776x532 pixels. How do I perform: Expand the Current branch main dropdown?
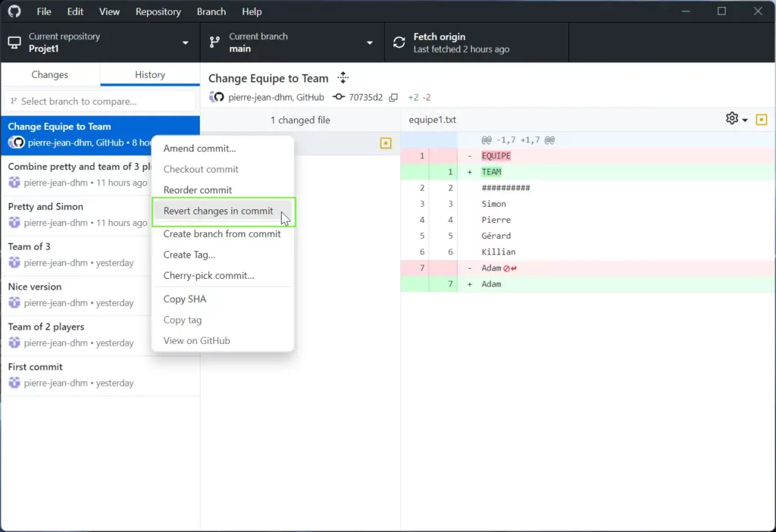tap(292, 42)
